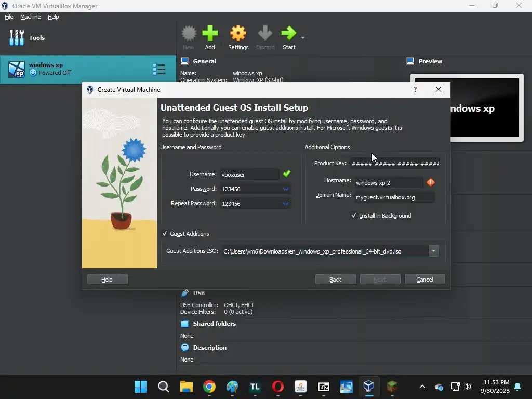Click the Password input field
The image size is (532, 399).
point(255,189)
